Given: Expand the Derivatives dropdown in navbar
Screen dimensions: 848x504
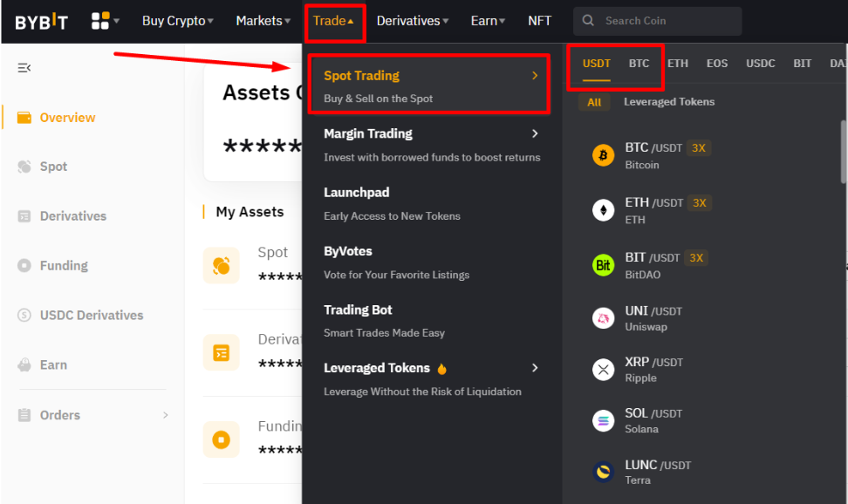Looking at the screenshot, I should [x=413, y=21].
